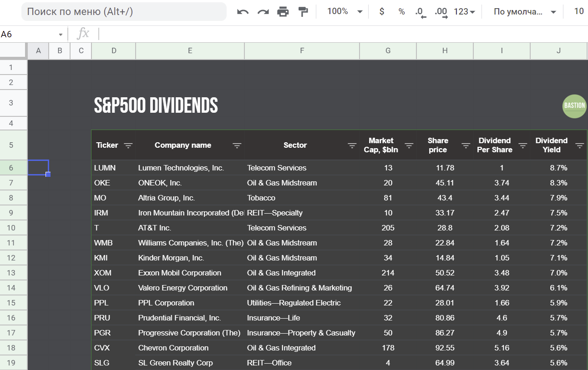Click the Undo arrow icon
Image resolution: width=588 pixels, height=370 pixels.
(x=243, y=12)
